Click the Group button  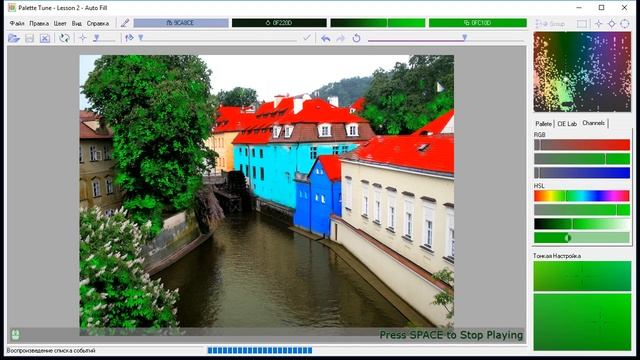[x=550, y=24]
